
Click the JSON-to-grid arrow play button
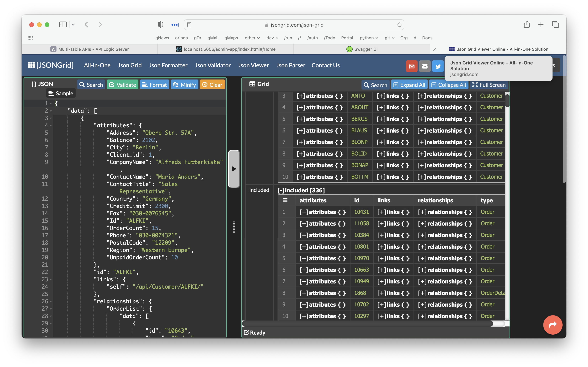pyautogui.click(x=234, y=169)
